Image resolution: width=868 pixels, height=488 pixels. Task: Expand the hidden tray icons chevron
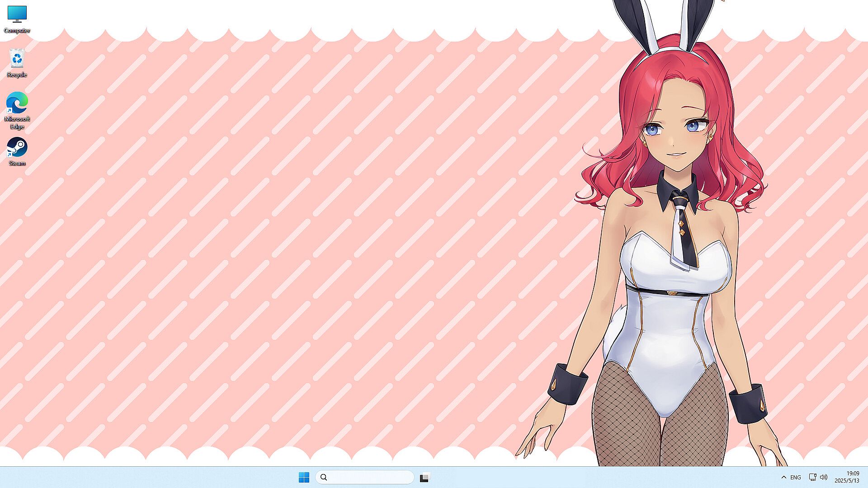[783, 477]
